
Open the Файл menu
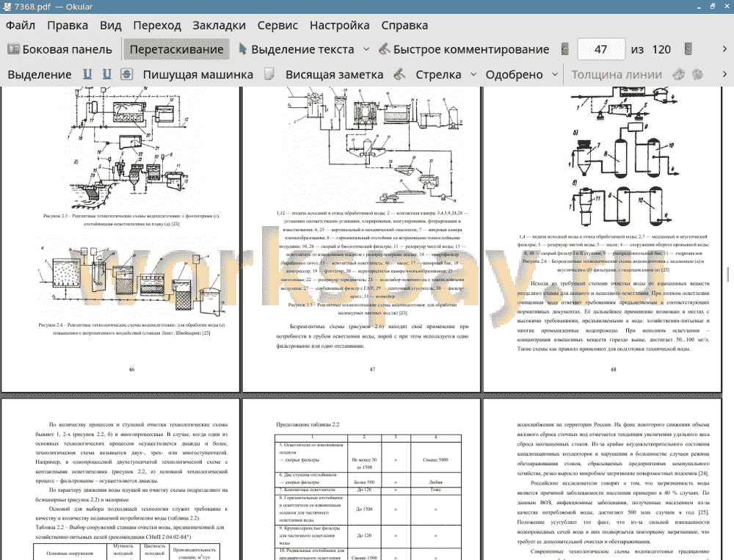click(x=20, y=25)
